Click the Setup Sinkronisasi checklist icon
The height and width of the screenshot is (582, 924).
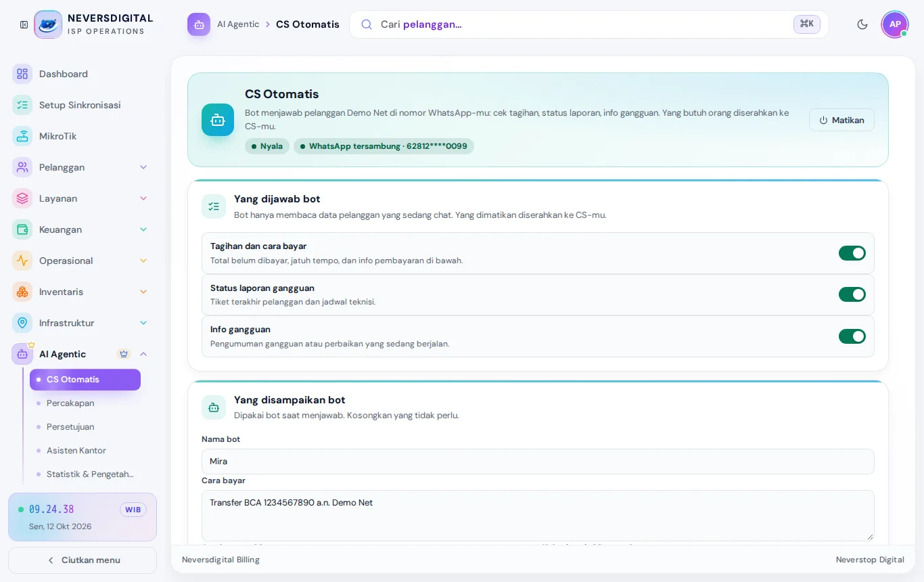tap(22, 105)
